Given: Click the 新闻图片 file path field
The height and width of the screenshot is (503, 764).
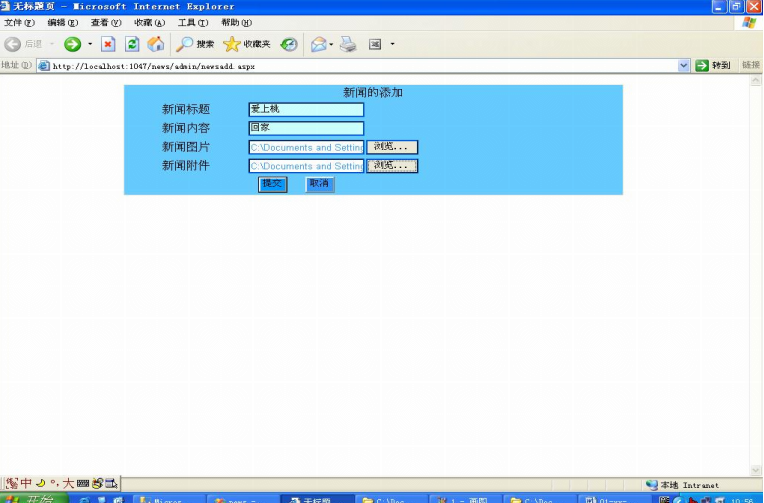Looking at the screenshot, I should pyautogui.click(x=306, y=147).
